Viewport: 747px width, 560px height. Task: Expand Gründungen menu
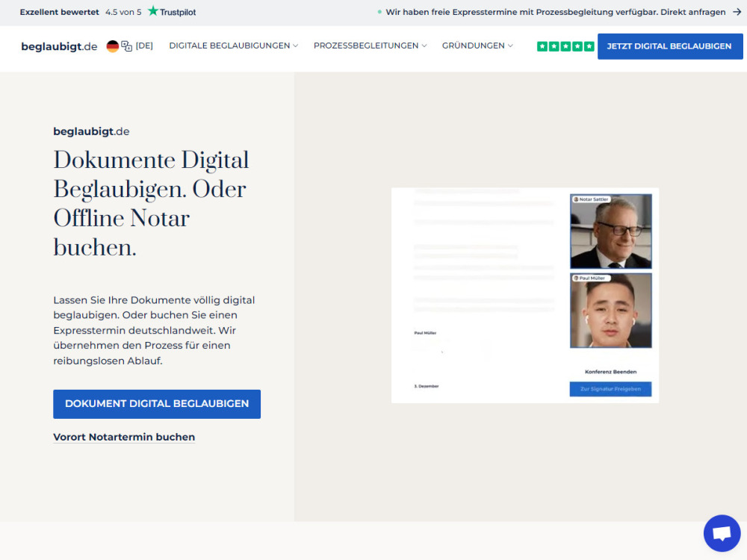(477, 46)
